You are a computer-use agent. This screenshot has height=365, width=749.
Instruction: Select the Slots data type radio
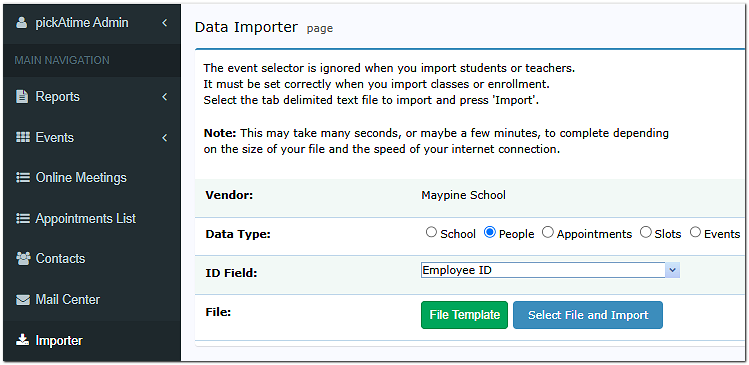click(x=646, y=233)
